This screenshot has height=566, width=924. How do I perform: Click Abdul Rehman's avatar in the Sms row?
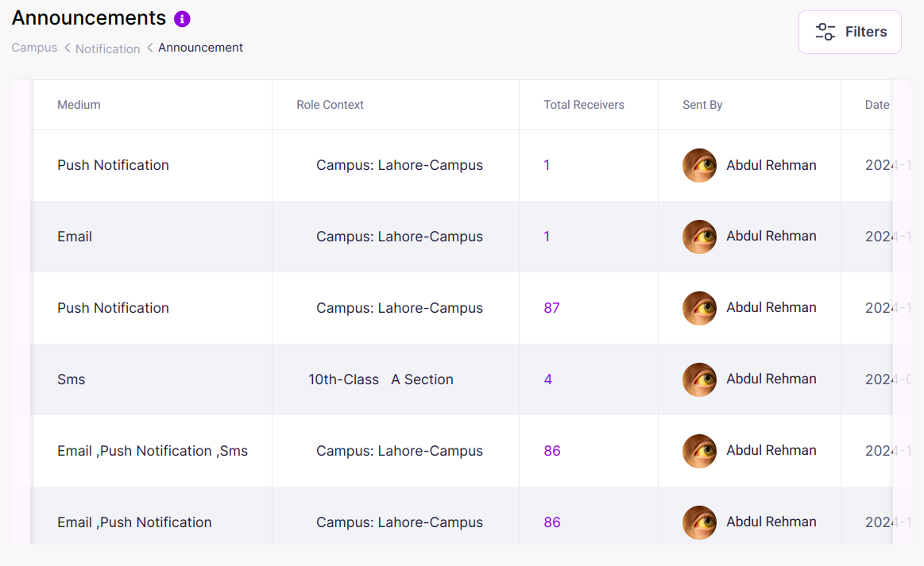click(x=699, y=379)
